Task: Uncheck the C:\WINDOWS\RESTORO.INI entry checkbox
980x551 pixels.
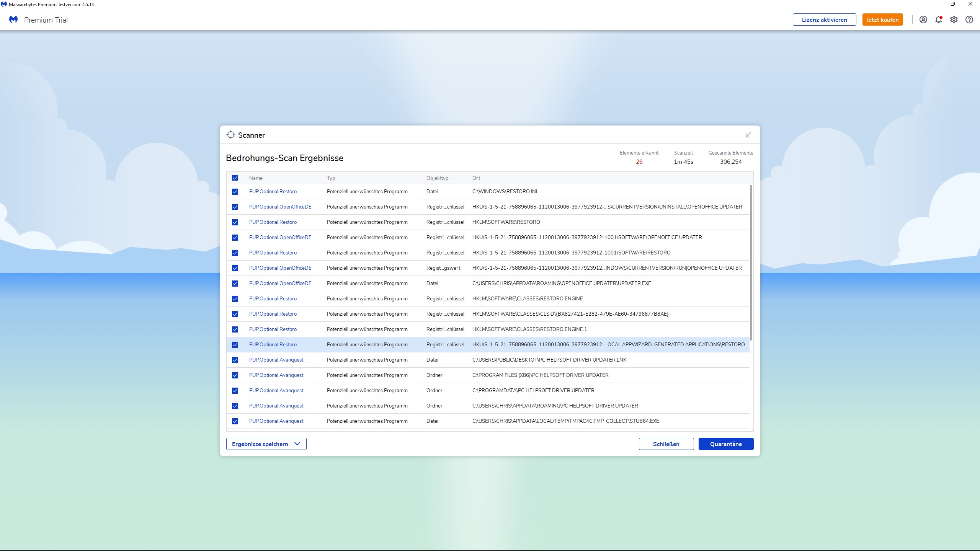Action: (235, 192)
